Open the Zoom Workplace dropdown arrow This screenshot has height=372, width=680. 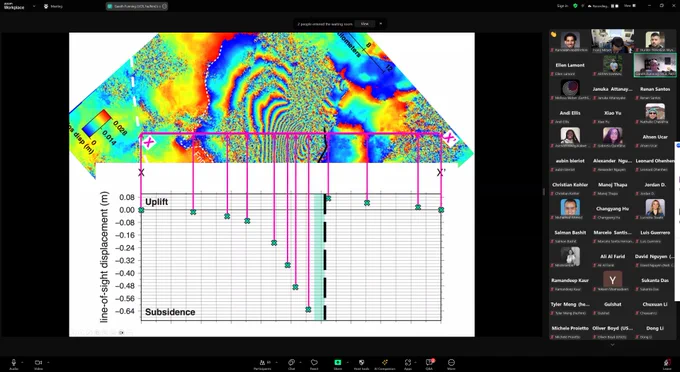34,7
